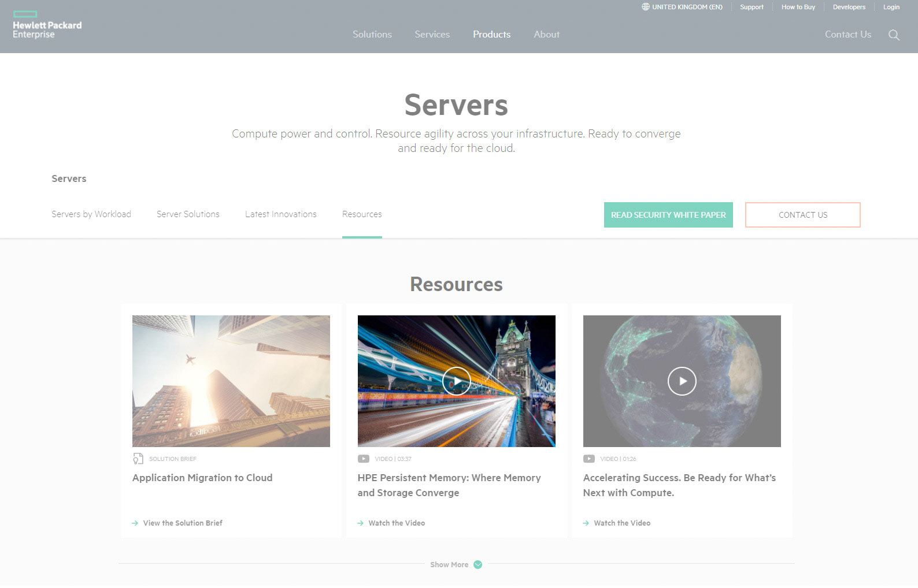Click the video icon showing 01:26 duration
Screen dimensions: 918x588
588,459
